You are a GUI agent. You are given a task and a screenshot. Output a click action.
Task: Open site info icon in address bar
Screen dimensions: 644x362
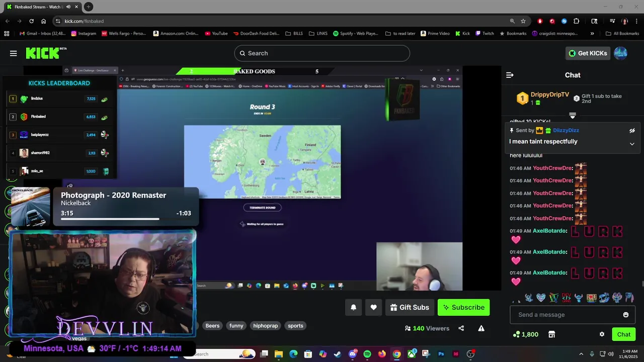[x=58, y=21]
